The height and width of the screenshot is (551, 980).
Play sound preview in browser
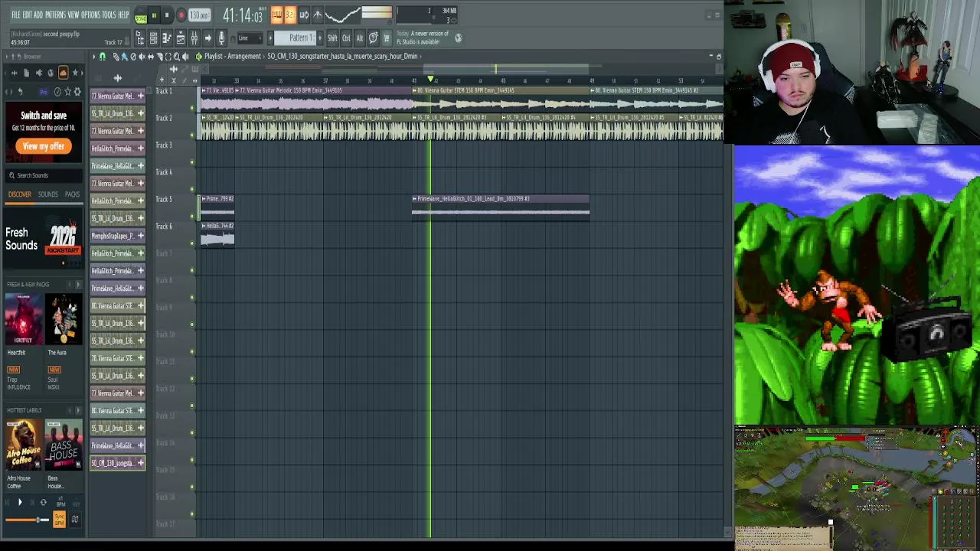point(20,503)
